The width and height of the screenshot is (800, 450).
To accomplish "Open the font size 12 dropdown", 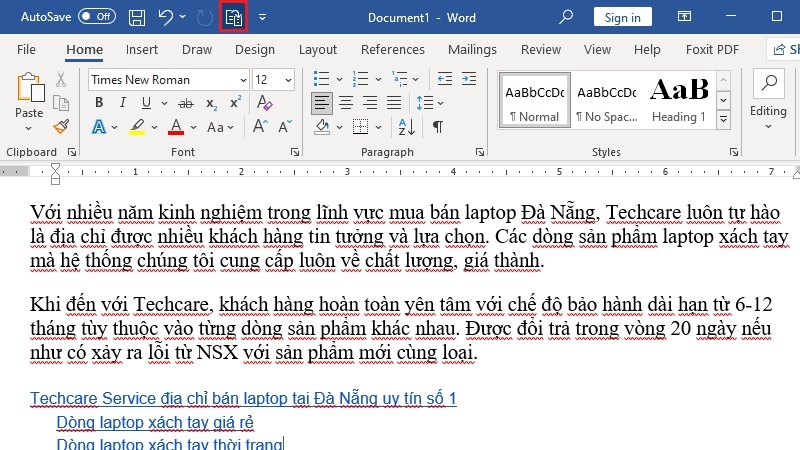I will coord(288,80).
